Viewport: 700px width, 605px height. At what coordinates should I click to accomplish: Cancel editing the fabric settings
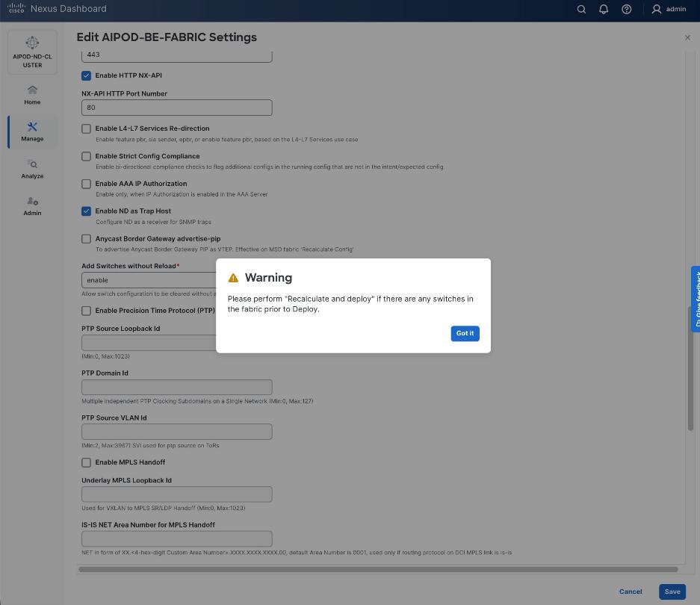(630, 591)
